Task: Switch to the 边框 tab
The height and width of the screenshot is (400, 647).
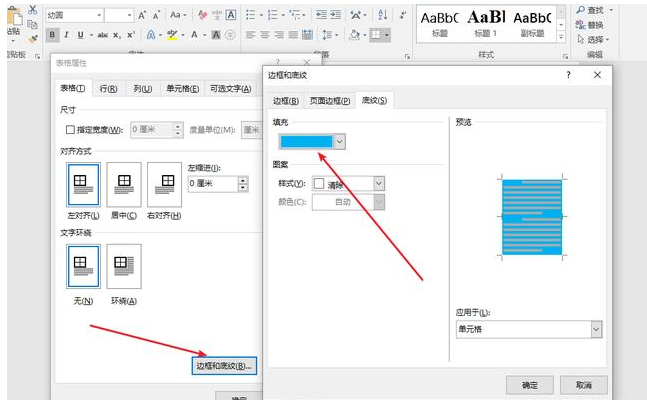Action: [x=286, y=100]
